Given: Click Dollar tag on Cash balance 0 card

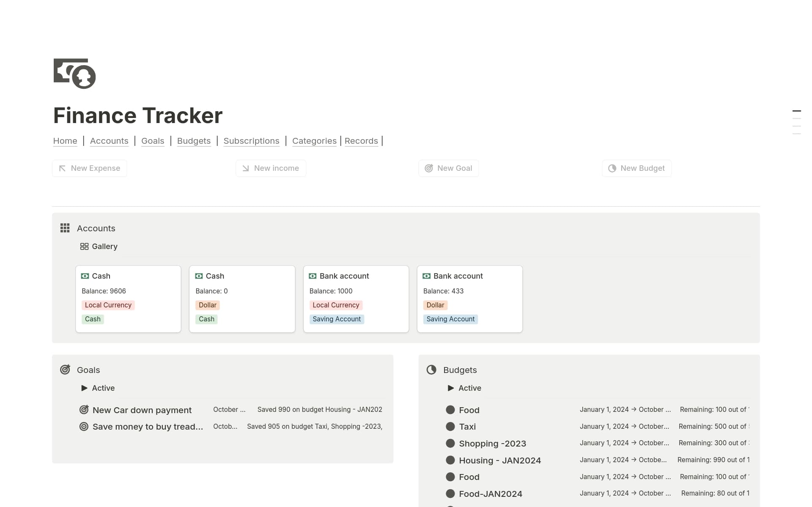Looking at the screenshot, I should click(x=208, y=305).
